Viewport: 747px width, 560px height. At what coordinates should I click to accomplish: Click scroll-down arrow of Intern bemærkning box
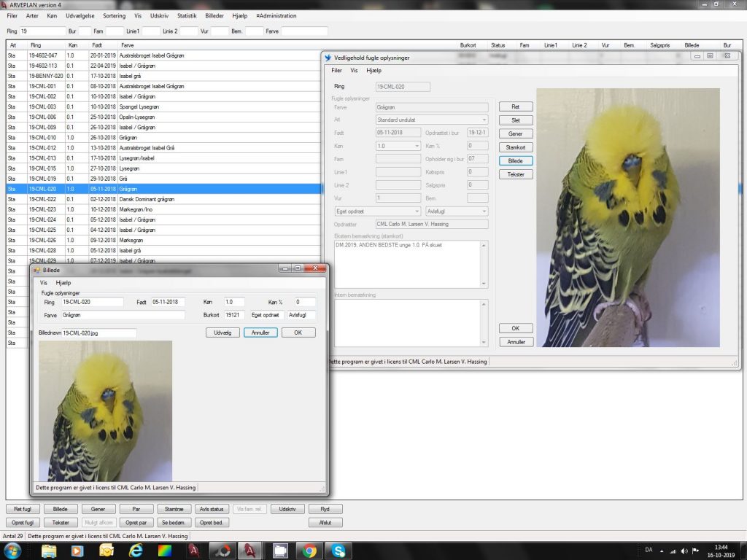point(484,342)
